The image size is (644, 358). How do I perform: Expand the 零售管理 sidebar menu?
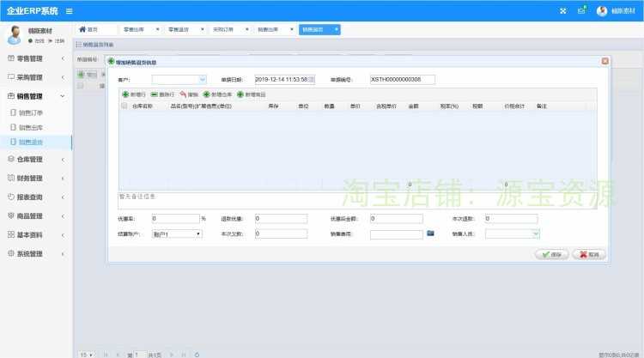[x=36, y=58]
